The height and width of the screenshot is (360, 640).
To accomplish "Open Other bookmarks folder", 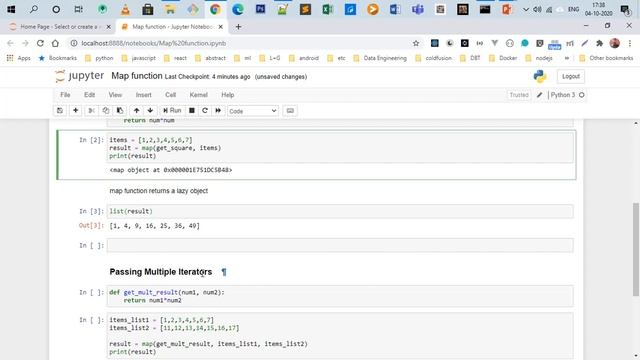I will (x=606, y=58).
